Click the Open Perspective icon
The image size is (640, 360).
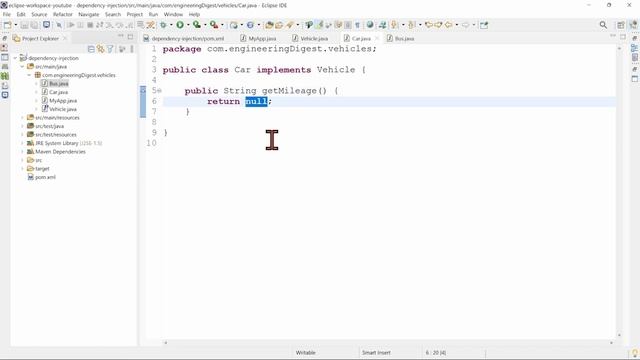pos(621,25)
